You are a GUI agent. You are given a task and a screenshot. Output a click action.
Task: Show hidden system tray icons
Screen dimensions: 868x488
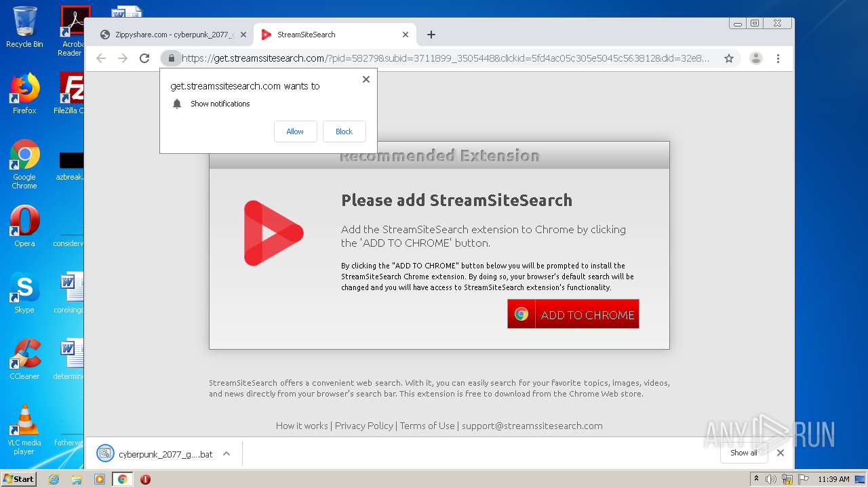pyautogui.click(x=756, y=479)
